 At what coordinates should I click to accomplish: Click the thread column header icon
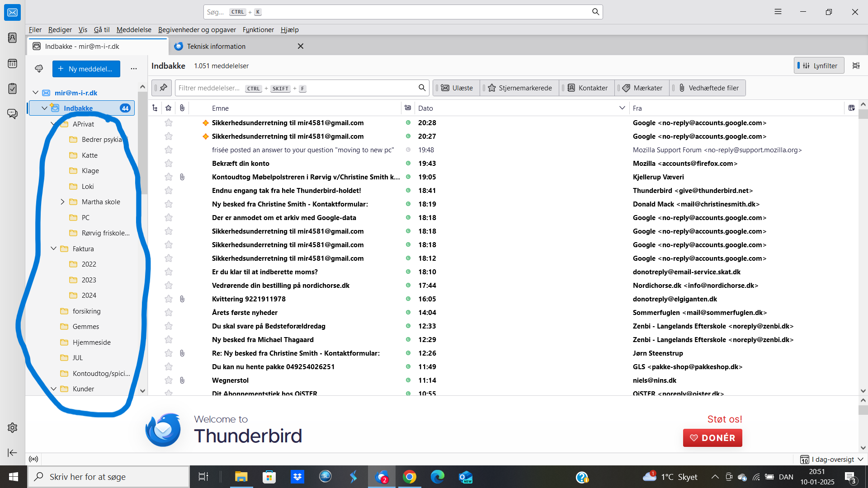click(x=155, y=108)
